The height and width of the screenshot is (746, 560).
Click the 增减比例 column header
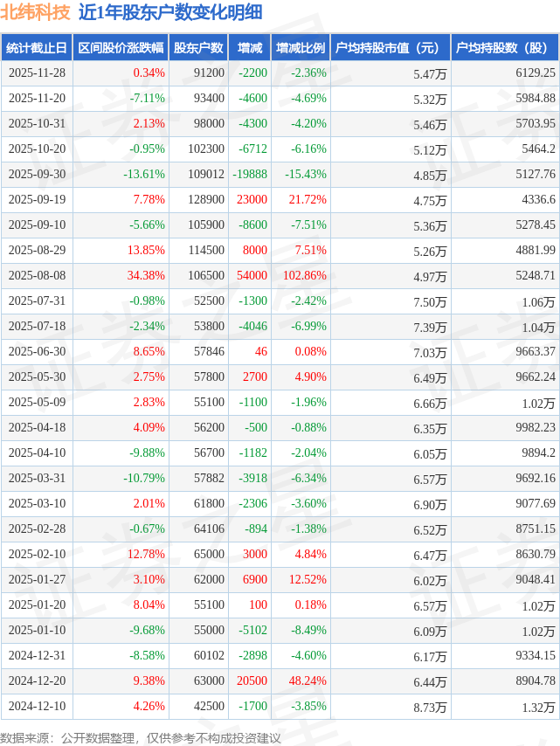coord(301,48)
